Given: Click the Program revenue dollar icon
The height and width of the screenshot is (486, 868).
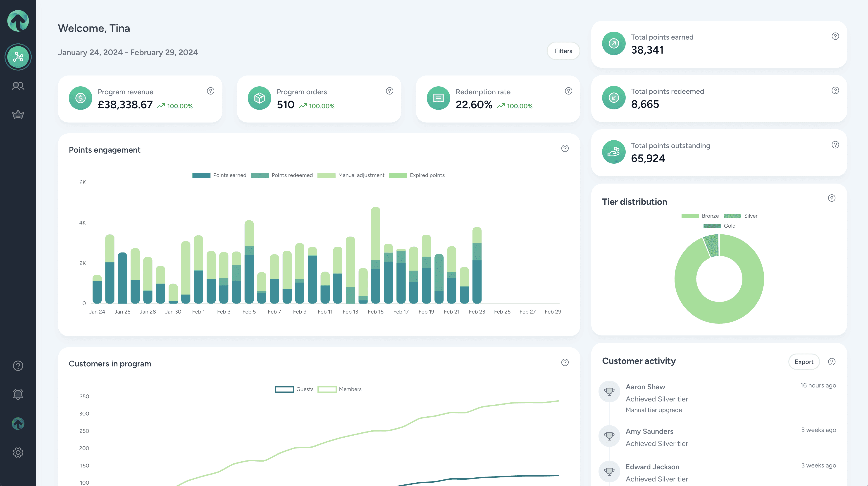Looking at the screenshot, I should (81, 98).
